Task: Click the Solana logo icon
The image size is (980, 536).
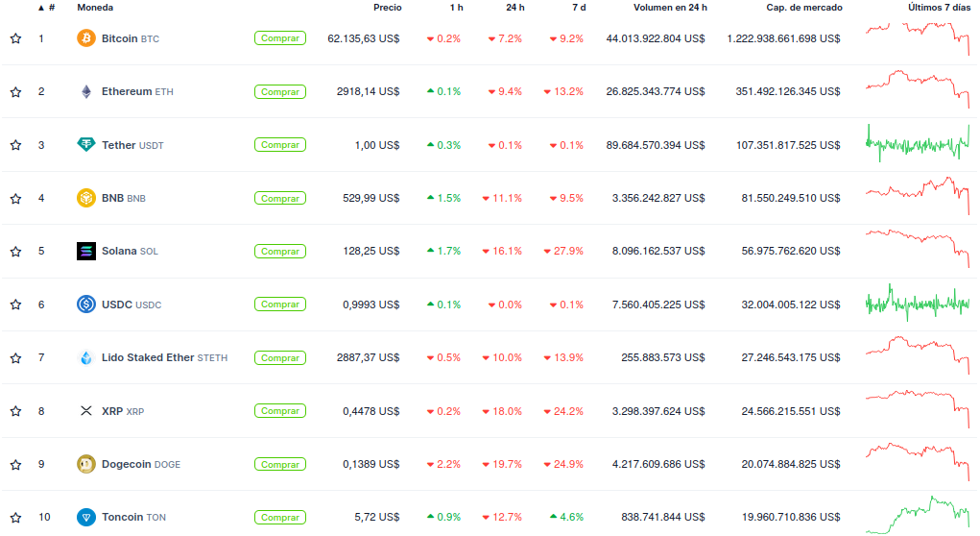Action: coord(85,251)
